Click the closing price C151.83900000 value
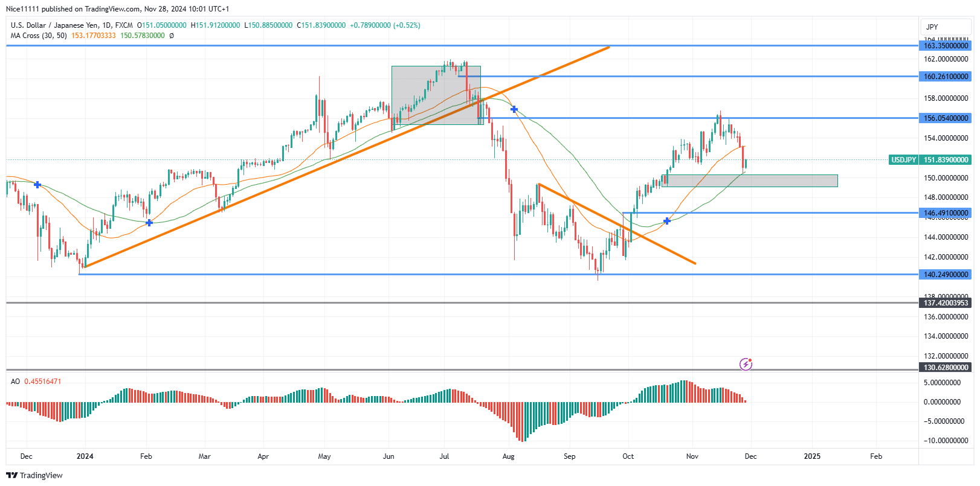This screenshot has width=980, height=486. click(x=321, y=25)
